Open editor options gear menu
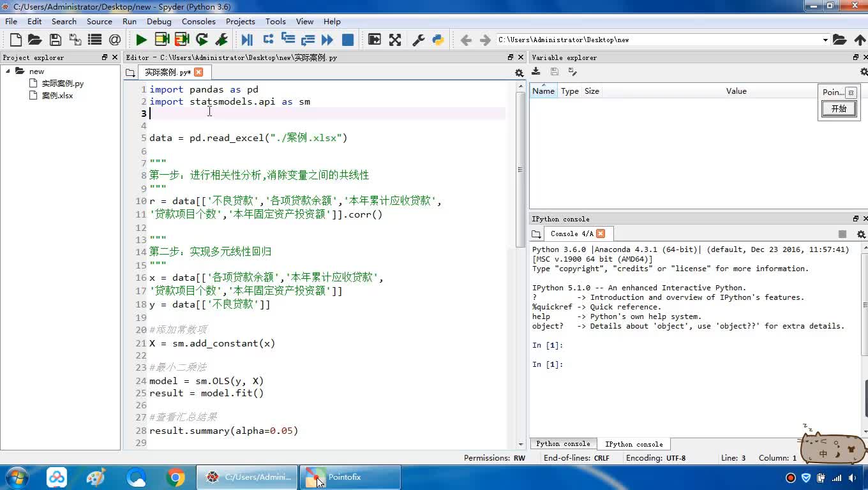This screenshot has height=490, width=868. coord(519,73)
